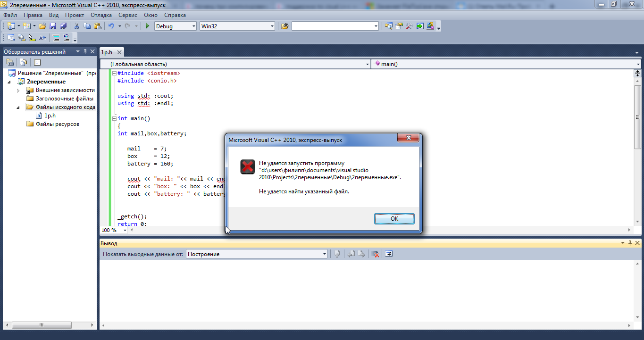Viewport: 644px width, 340px height.
Task: Collapse the 2переменные project node
Action: click(9, 82)
